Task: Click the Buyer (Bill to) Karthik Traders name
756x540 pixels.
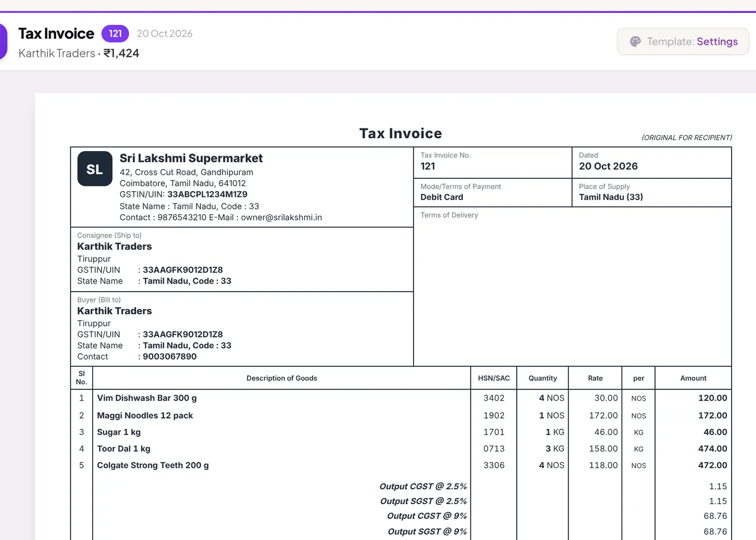Action: (x=114, y=311)
